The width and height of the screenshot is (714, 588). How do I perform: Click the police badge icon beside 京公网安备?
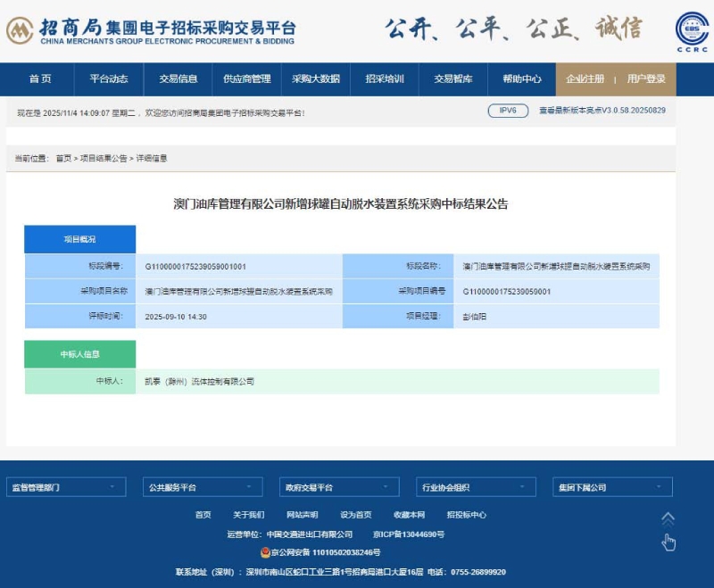(x=265, y=553)
